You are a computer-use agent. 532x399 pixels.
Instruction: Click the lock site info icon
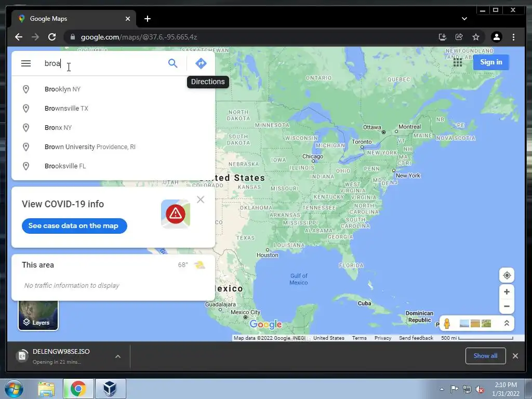pos(72,37)
